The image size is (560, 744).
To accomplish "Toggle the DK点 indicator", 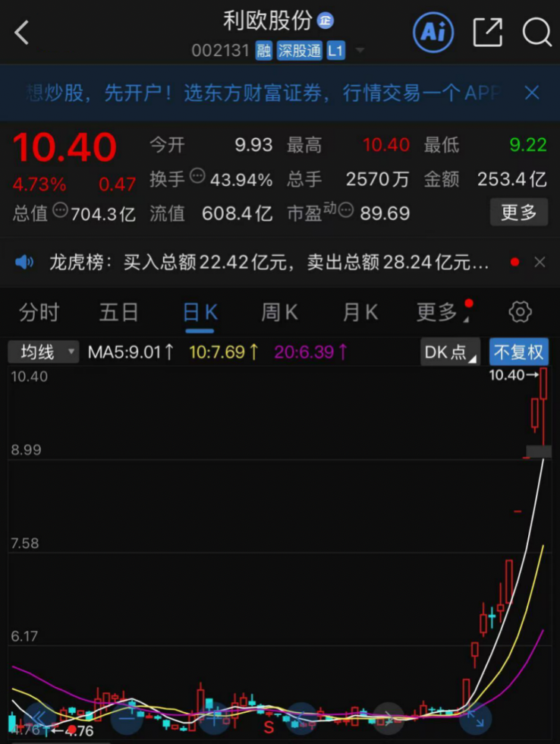I will [450, 352].
